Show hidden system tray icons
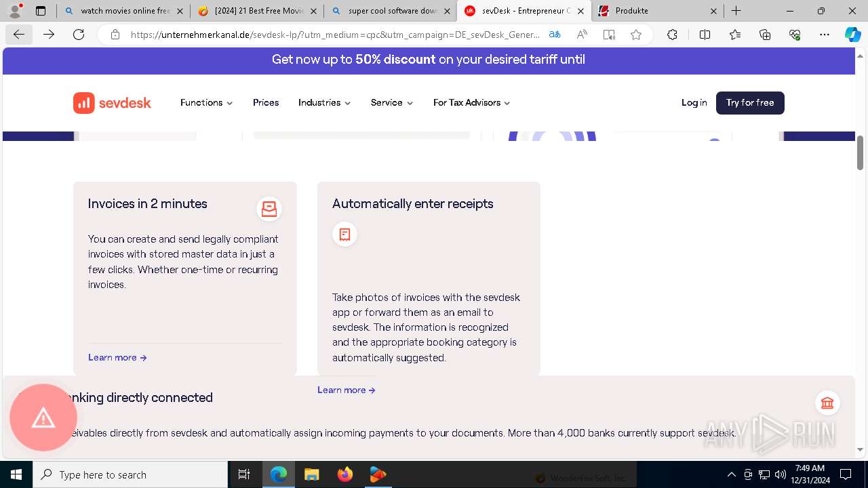The image size is (868, 488). point(731,474)
